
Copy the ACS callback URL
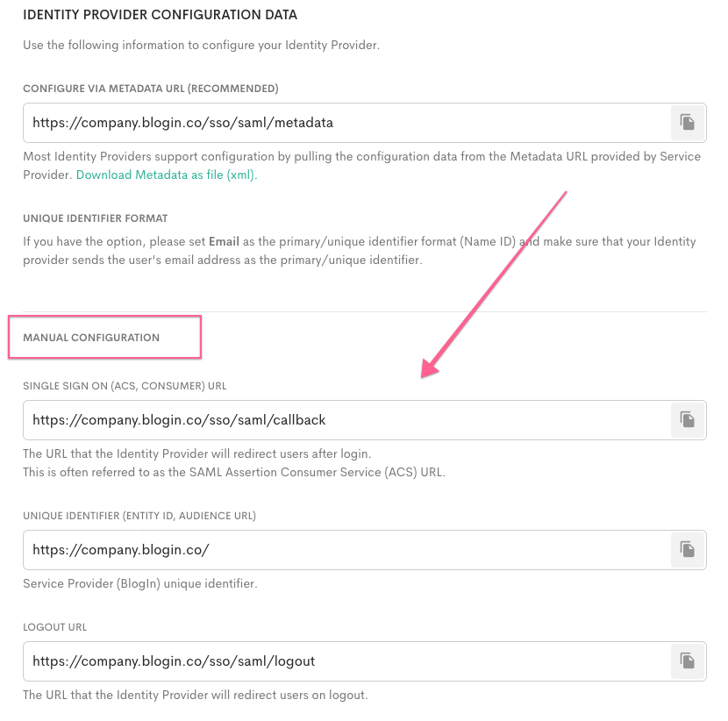pyautogui.click(x=688, y=420)
